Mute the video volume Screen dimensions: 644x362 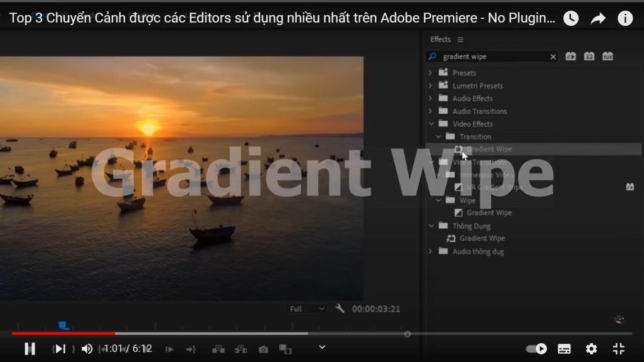point(87,348)
